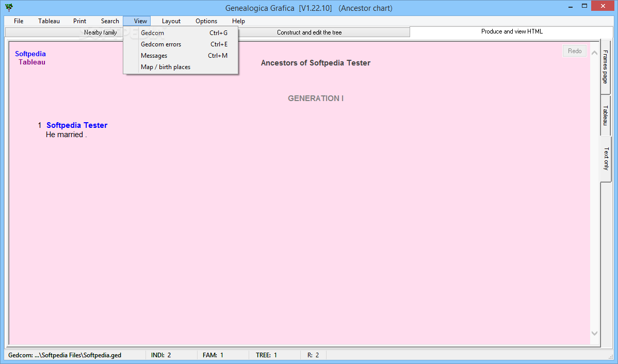The image size is (618, 364).
Task: Click the INDI: 2 status entry
Action: pos(161,355)
